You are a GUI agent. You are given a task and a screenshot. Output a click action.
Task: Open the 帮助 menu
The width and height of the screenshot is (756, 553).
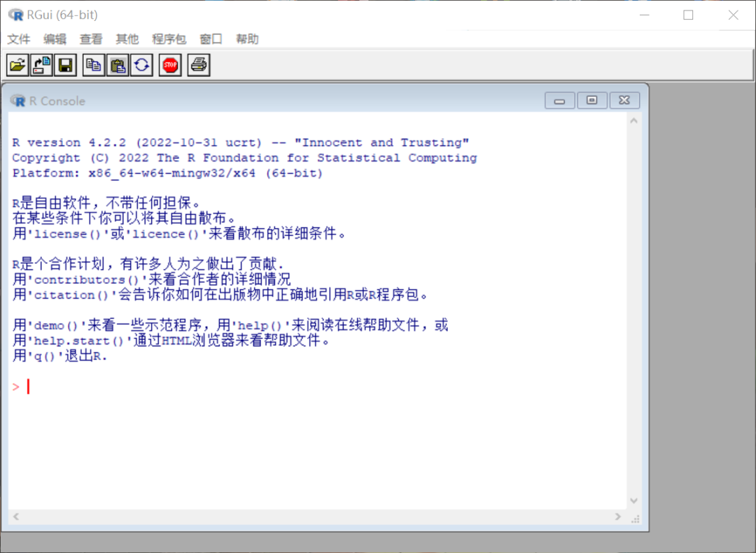(x=247, y=39)
